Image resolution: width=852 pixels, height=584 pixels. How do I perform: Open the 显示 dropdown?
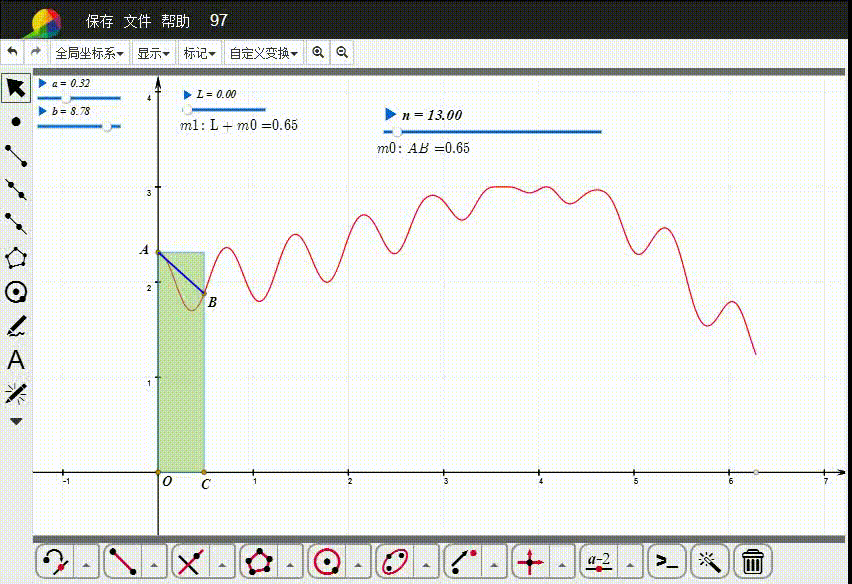click(153, 53)
